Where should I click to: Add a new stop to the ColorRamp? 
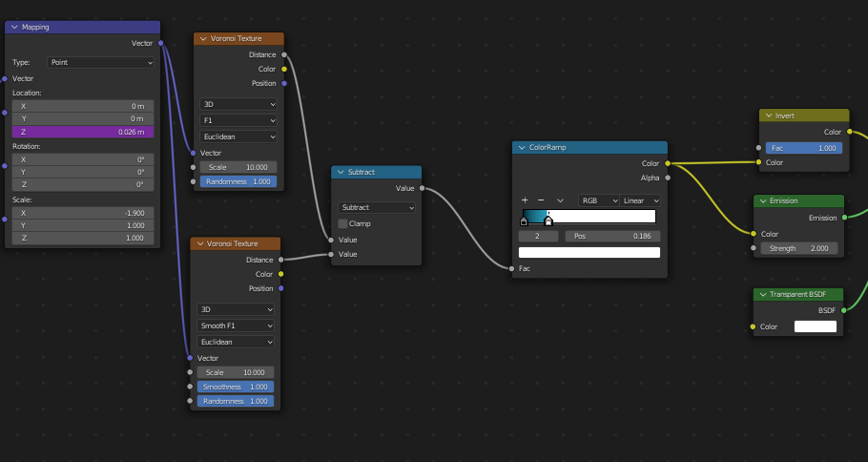pos(525,200)
